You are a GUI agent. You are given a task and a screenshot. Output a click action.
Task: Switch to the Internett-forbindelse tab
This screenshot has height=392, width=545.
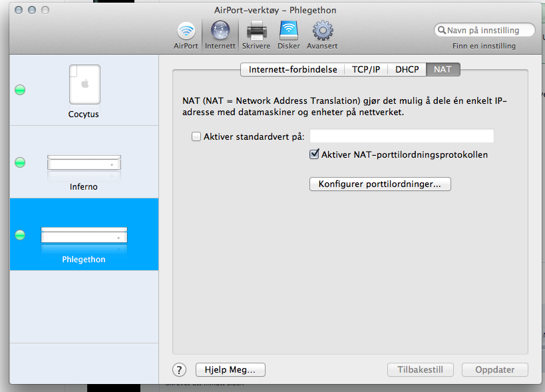[x=293, y=69]
